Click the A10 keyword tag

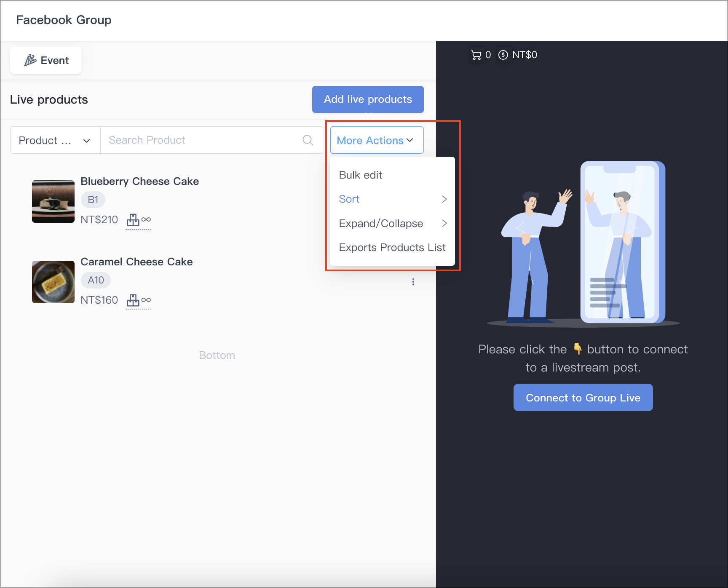96,280
